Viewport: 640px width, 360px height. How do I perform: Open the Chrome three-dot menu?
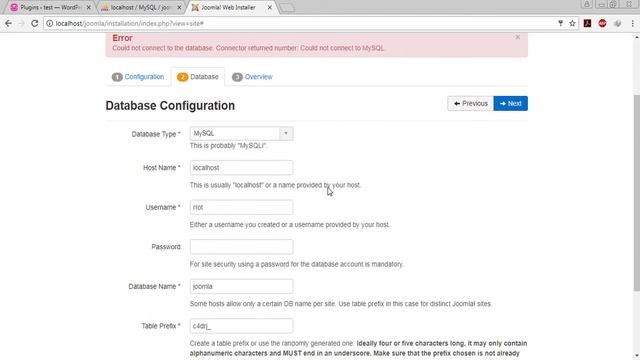(x=633, y=24)
